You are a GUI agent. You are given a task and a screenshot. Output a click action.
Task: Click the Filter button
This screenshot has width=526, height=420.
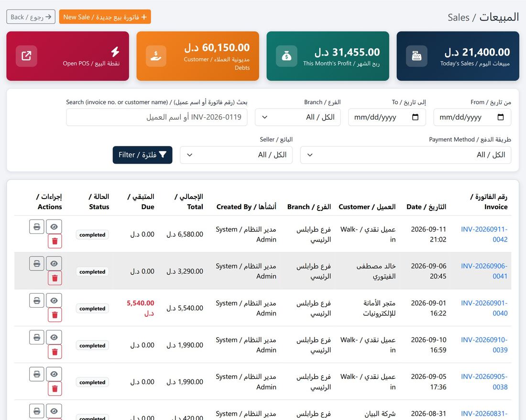pos(142,155)
